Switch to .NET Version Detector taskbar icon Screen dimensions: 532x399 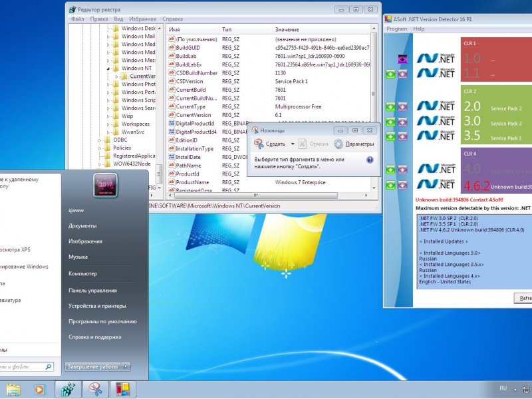point(123,390)
